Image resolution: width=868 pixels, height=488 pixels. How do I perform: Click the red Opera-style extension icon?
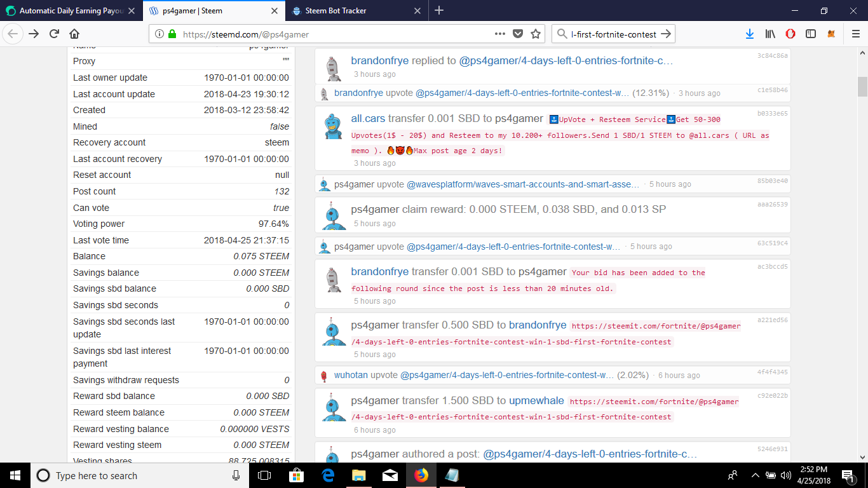[790, 34]
